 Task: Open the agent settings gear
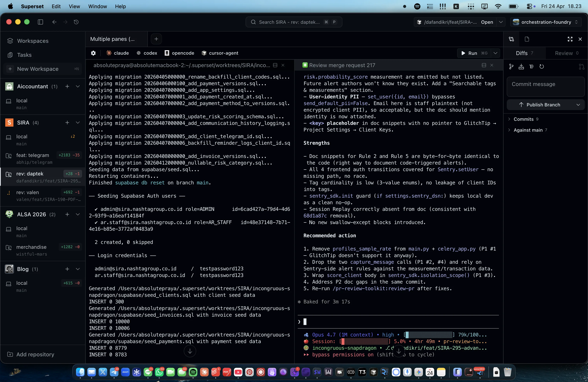click(x=93, y=53)
